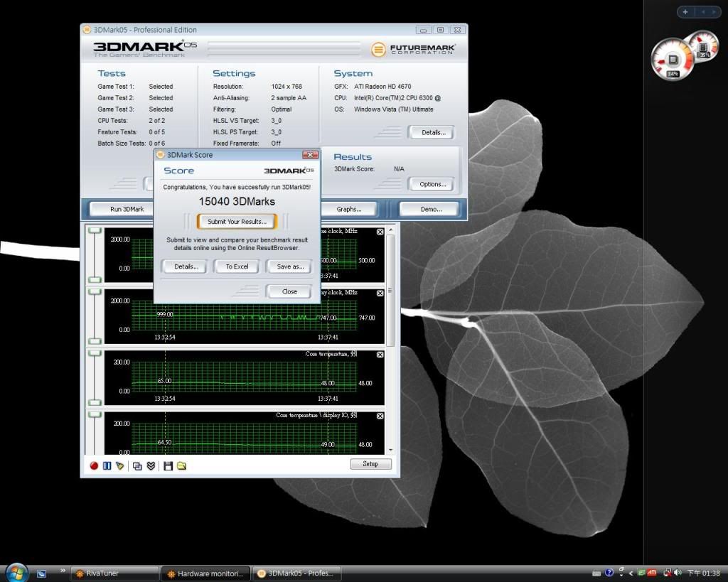Click bottom range handle of first Core temperature graph
Screen dimensions: 728x582
point(95,402)
